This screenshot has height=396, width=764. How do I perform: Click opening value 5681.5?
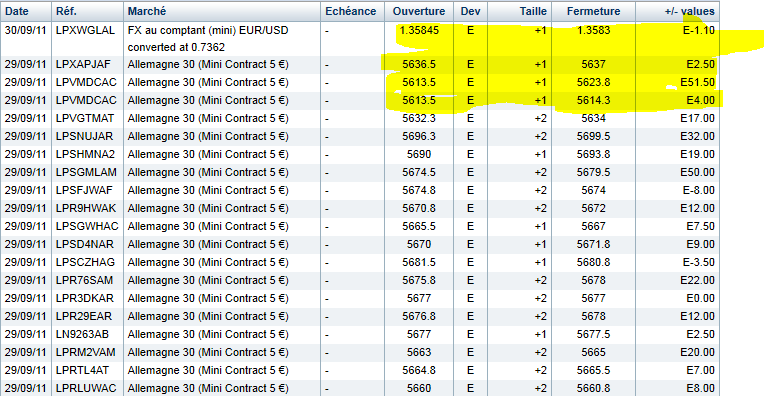[419, 263]
